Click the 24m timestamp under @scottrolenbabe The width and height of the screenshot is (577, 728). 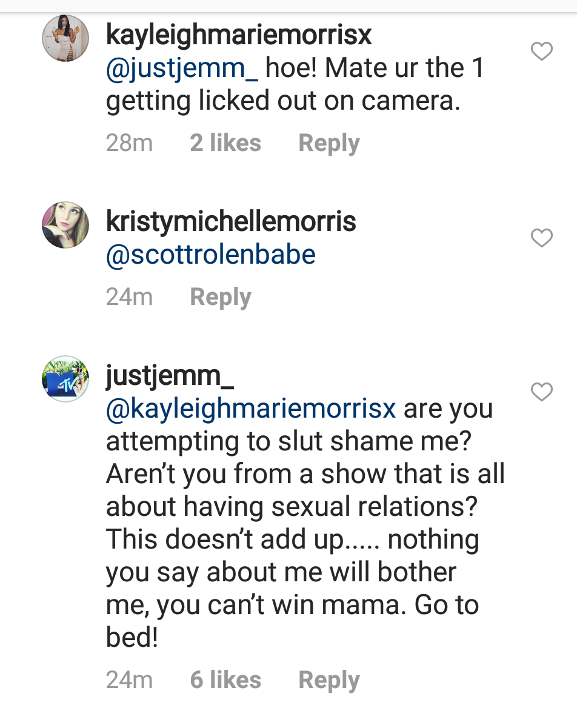click(129, 297)
